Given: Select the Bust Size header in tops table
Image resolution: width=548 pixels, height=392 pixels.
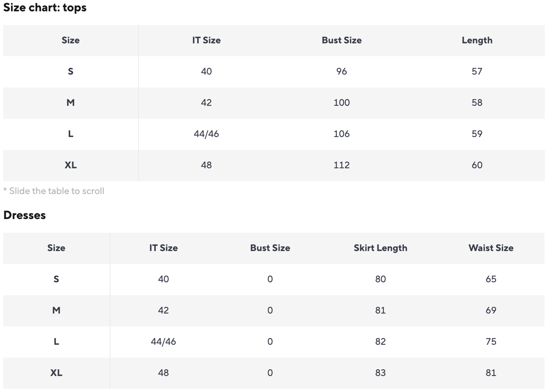Looking at the screenshot, I should pyautogui.click(x=342, y=41).
